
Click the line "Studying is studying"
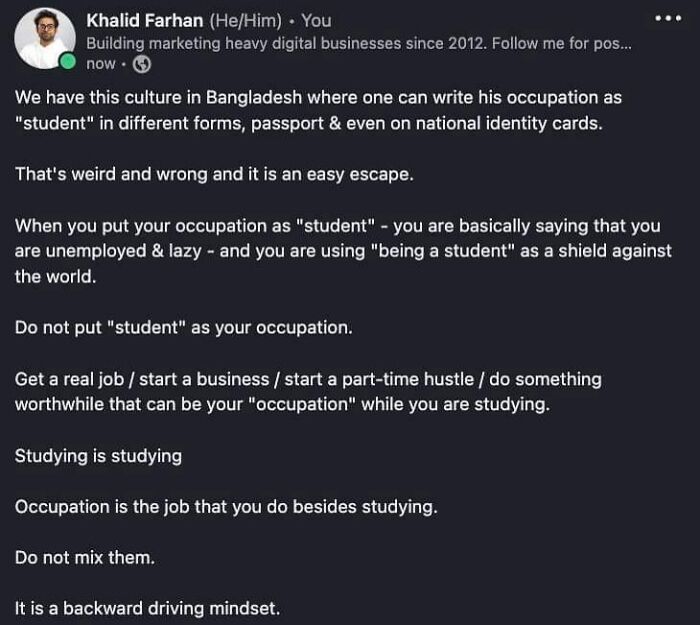(x=98, y=456)
